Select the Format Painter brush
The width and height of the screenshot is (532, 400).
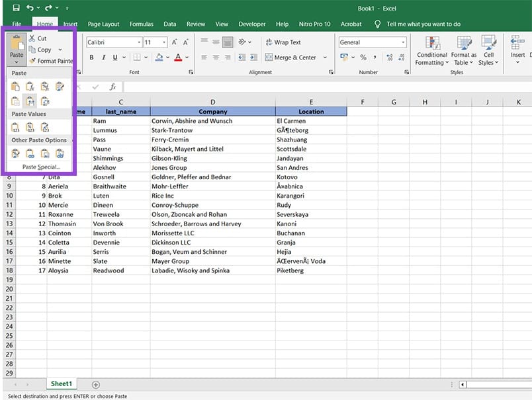32,61
